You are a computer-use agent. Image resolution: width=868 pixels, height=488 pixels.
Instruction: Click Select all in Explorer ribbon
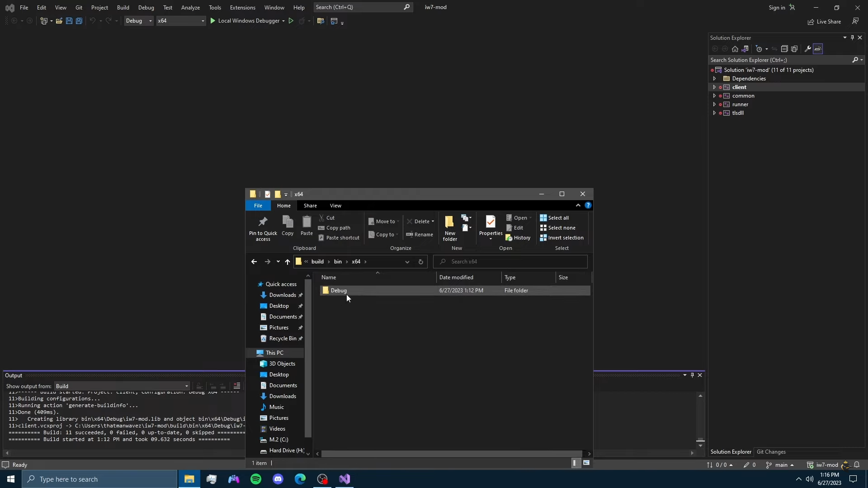[554, 218]
